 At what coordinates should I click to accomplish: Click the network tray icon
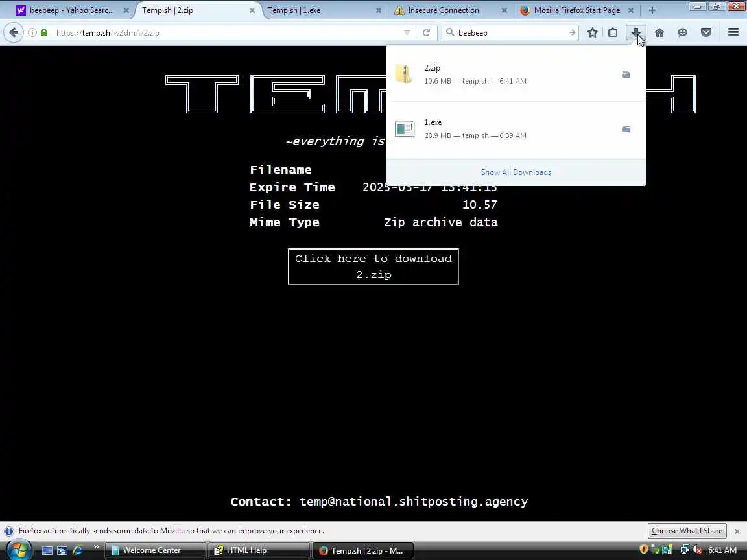685,550
